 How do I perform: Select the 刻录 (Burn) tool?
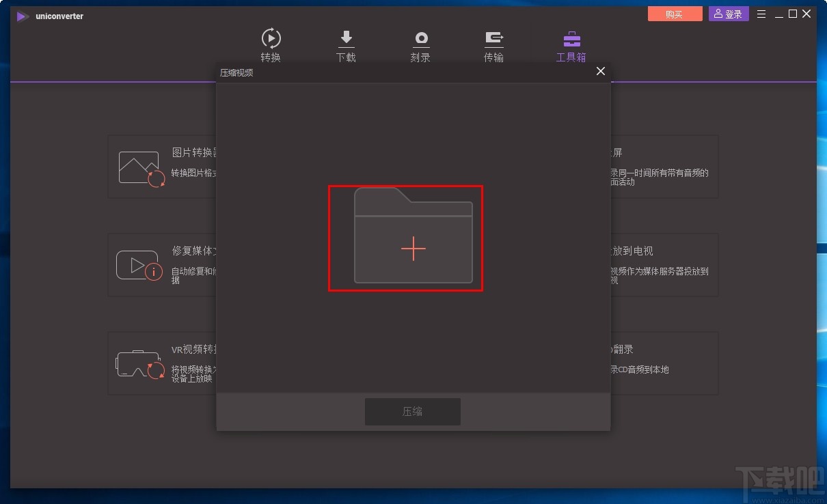(420, 44)
